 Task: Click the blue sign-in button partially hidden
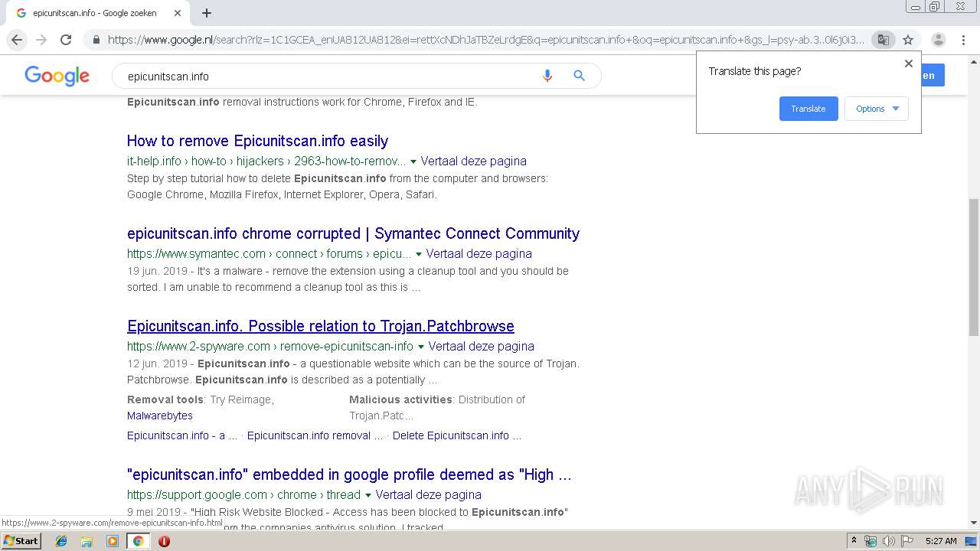click(933, 76)
